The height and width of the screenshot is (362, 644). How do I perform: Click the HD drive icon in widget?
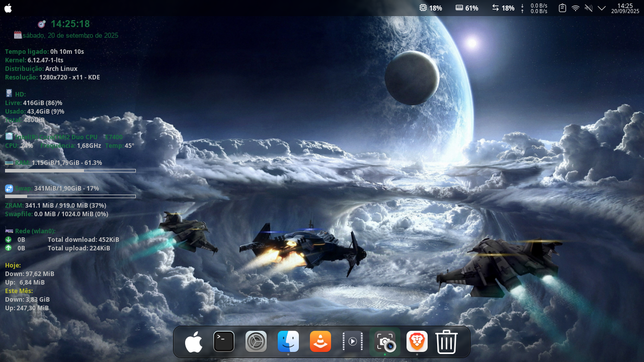click(x=9, y=94)
